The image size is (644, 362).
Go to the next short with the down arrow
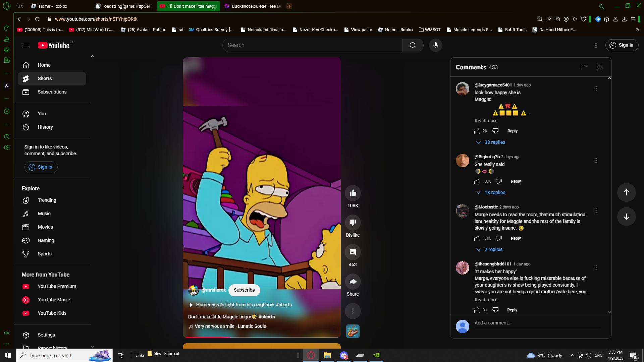coord(627,217)
